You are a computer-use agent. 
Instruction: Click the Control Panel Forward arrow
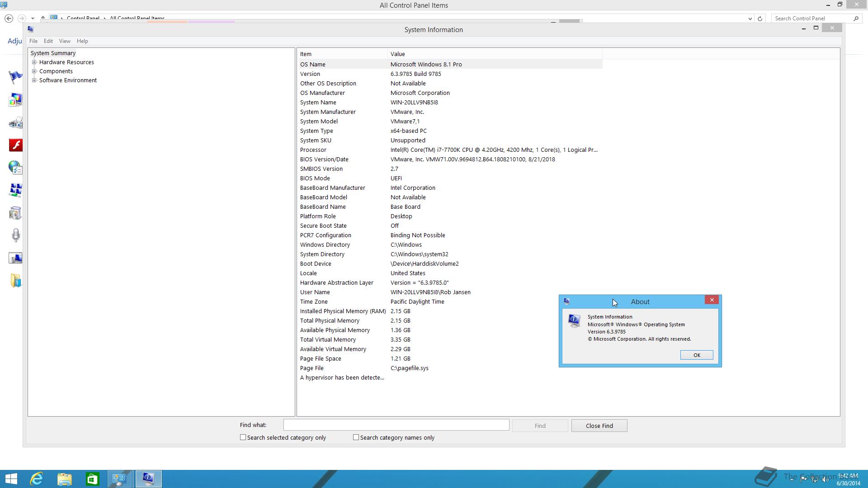pyautogui.click(x=21, y=19)
